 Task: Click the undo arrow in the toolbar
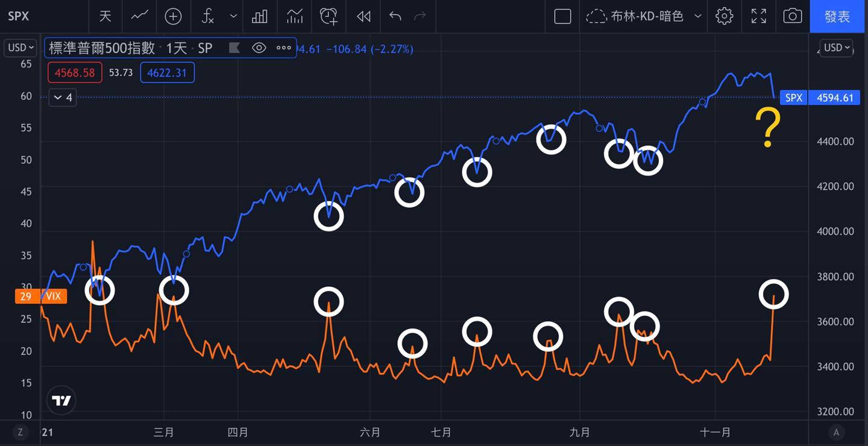click(x=395, y=16)
